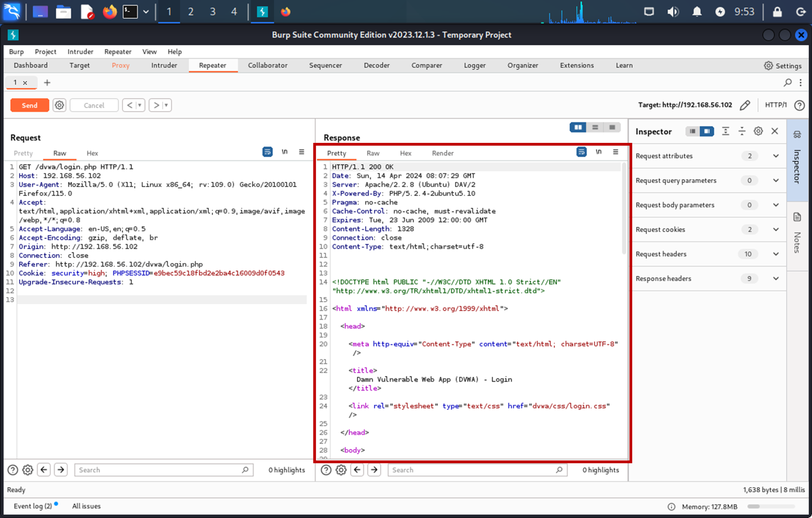Switch Response view to the Raw tab
The height and width of the screenshot is (518, 812).
[373, 153]
